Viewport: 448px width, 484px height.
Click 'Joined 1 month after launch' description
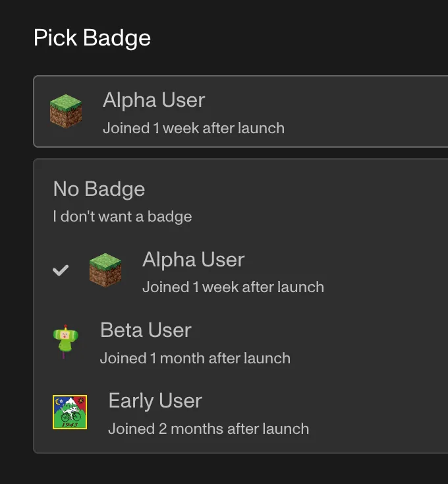[x=195, y=358]
